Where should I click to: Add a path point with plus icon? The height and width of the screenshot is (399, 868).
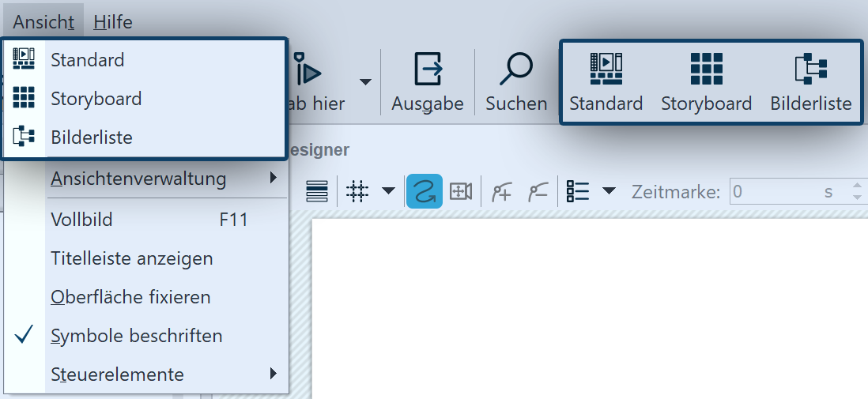coord(501,191)
